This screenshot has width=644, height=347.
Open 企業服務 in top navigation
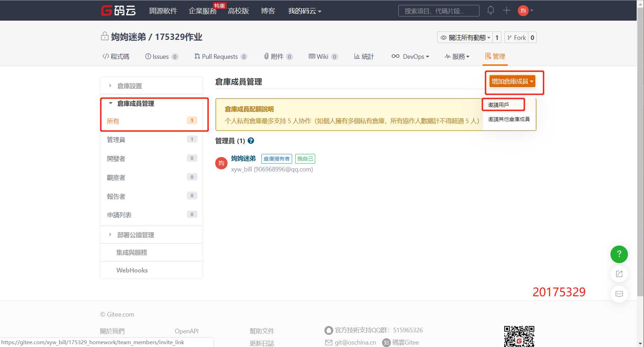[202, 11]
